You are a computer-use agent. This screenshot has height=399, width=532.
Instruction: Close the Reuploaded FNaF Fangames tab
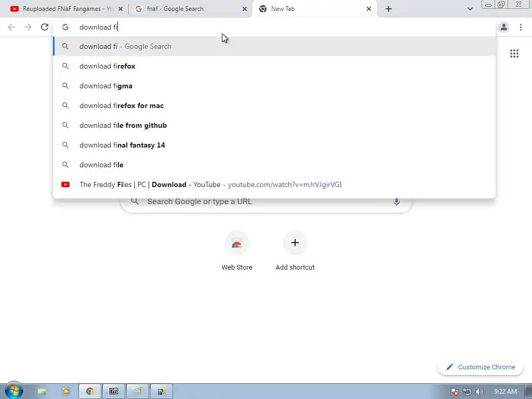(121, 9)
